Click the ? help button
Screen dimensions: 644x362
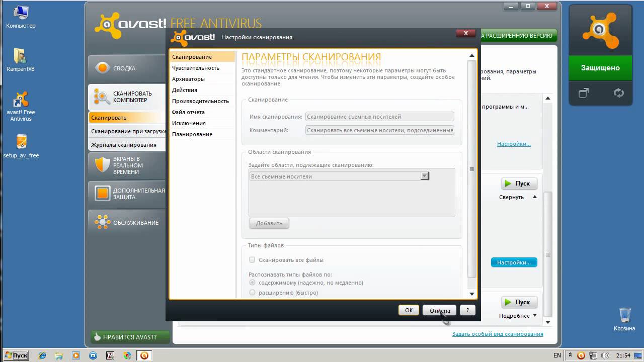pyautogui.click(x=468, y=310)
